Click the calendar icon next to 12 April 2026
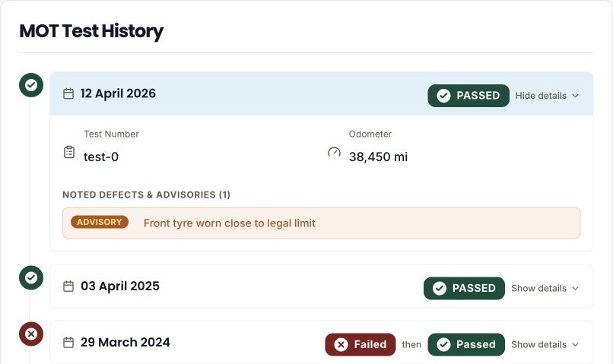613x364 pixels. click(x=68, y=93)
